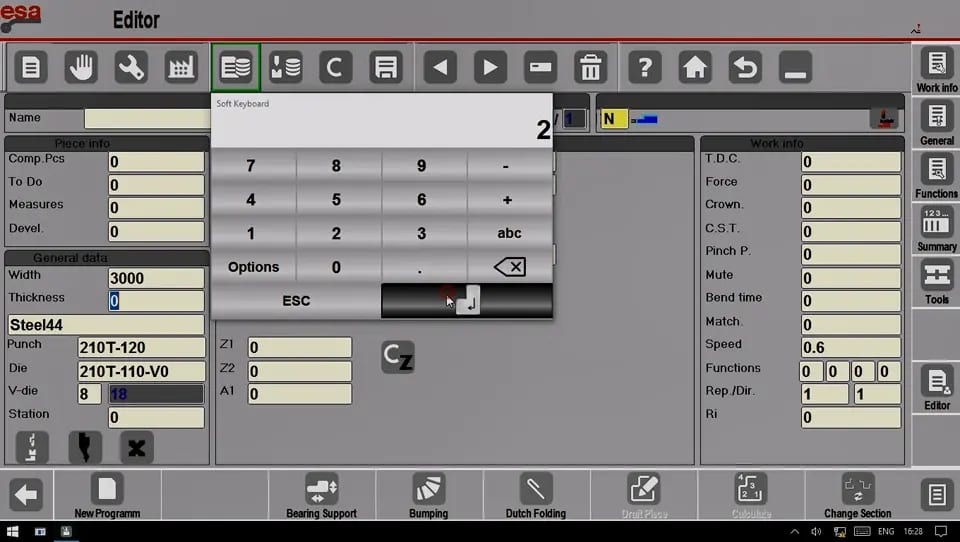Image resolution: width=960 pixels, height=542 pixels.
Task: Open the Functions side panel
Action: (x=936, y=176)
